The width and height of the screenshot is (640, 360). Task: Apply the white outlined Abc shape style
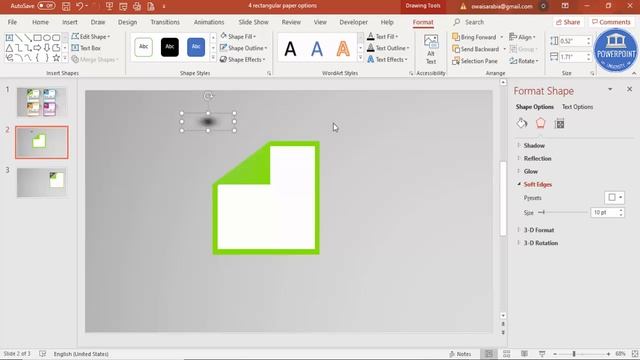(x=143, y=47)
